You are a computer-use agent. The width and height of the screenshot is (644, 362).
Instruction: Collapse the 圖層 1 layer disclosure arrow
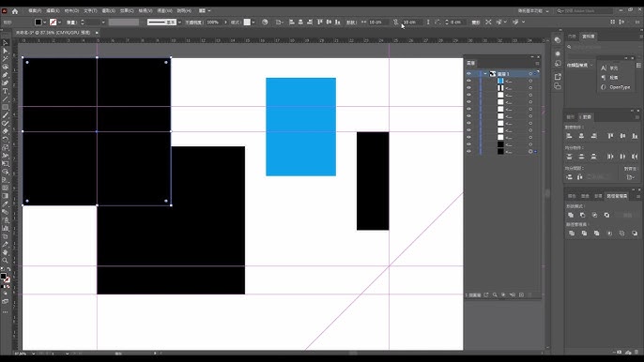click(485, 74)
